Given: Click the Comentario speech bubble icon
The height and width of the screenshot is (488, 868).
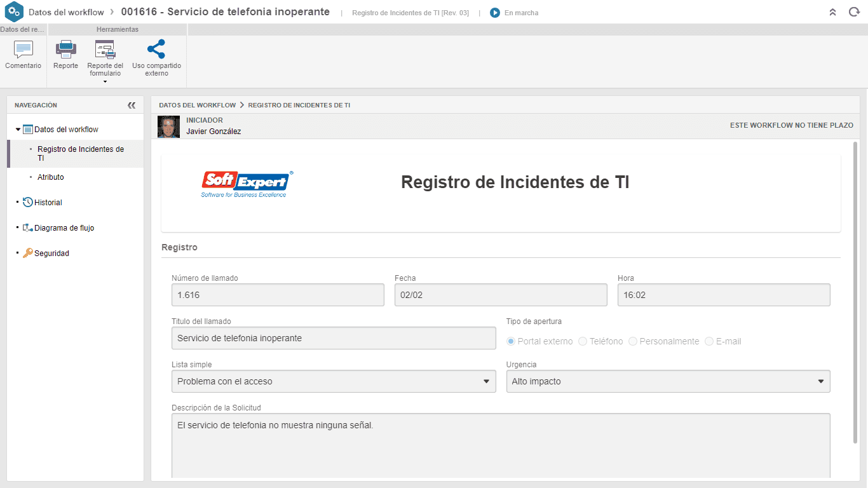Looking at the screenshot, I should point(24,50).
